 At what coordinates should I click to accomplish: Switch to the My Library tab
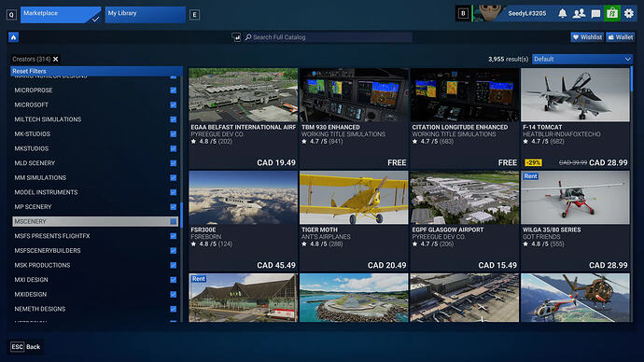[x=145, y=14]
